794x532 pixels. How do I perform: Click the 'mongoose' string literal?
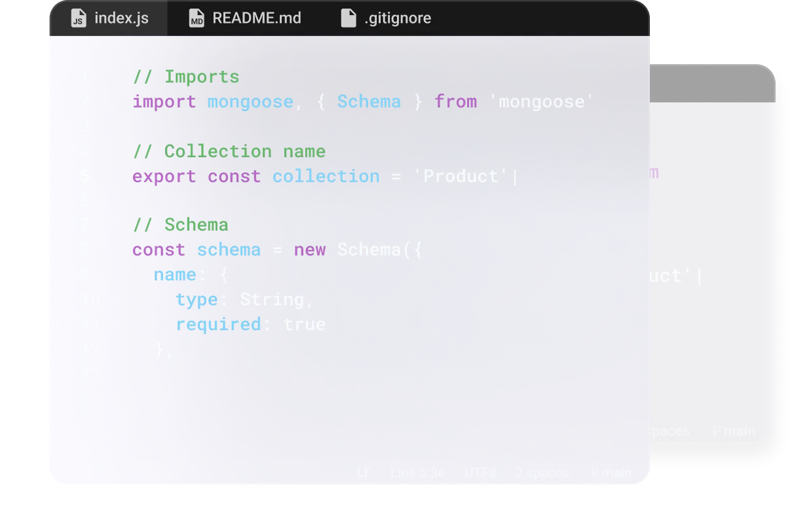point(542,102)
